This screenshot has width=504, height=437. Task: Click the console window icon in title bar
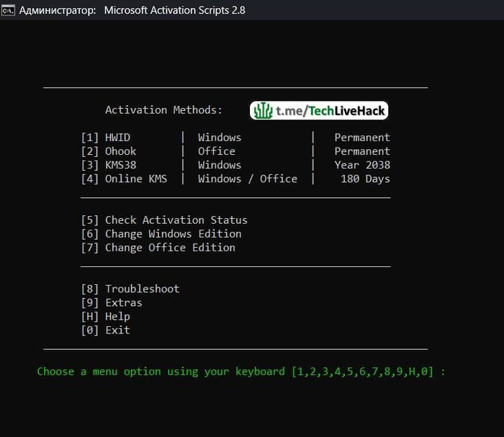click(8, 10)
